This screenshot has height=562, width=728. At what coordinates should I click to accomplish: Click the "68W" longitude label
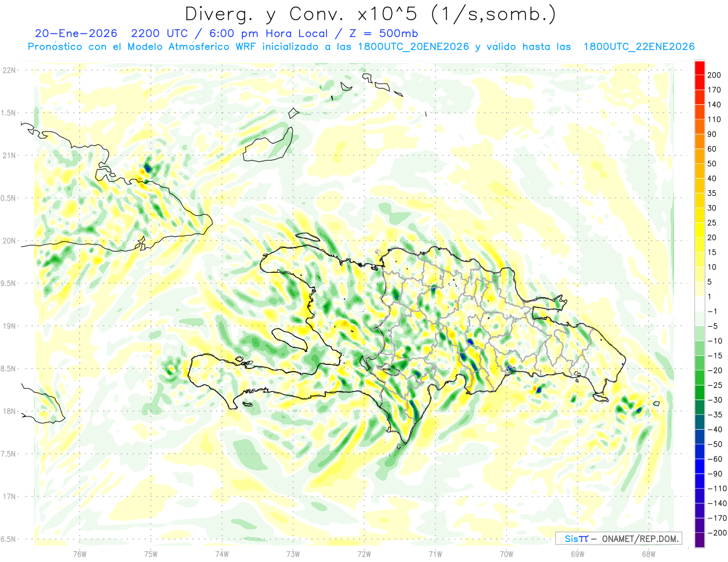tap(649, 553)
